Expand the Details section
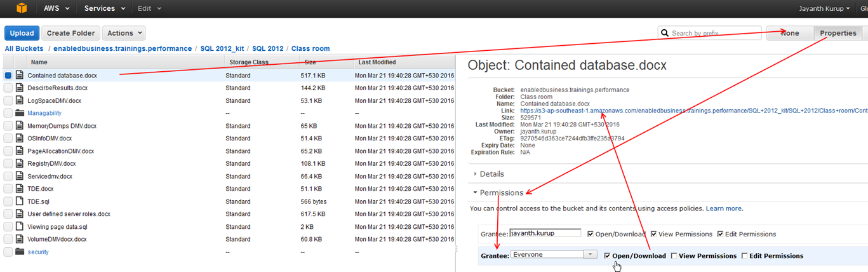The height and width of the screenshot is (272, 868). coord(488,173)
